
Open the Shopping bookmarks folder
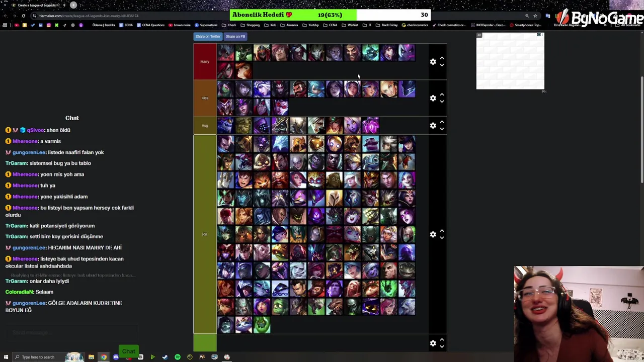(250, 25)
